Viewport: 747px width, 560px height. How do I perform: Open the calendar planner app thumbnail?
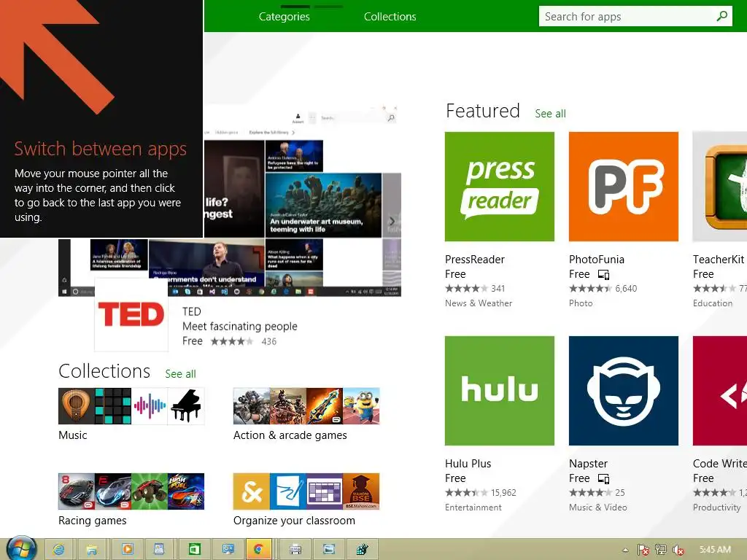pos(325,491)
